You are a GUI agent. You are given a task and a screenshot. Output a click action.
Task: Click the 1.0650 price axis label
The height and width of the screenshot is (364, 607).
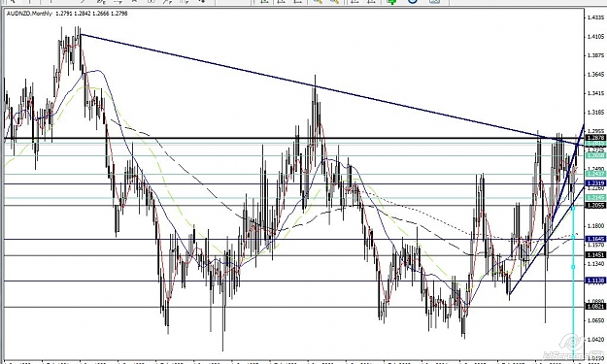595,320
